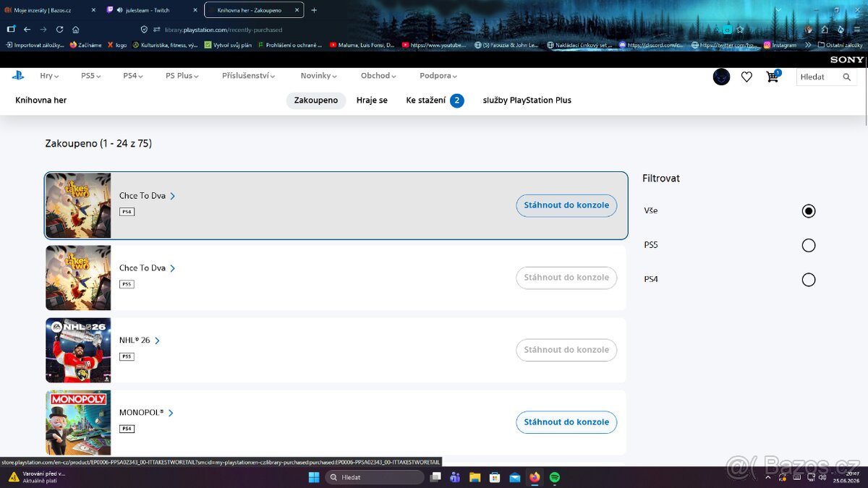The height and width of the screenshot is (488, 868).
Task: Open the account avatar menu
Action: (721, 77)
